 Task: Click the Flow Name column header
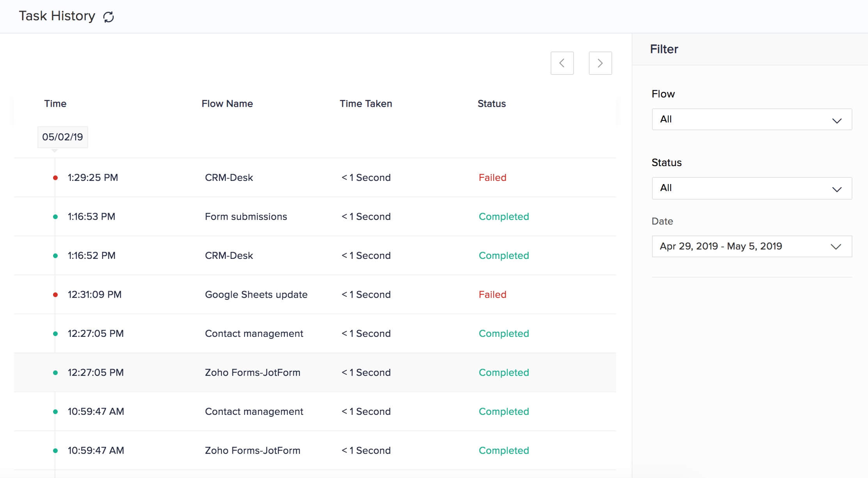point(227,104)
